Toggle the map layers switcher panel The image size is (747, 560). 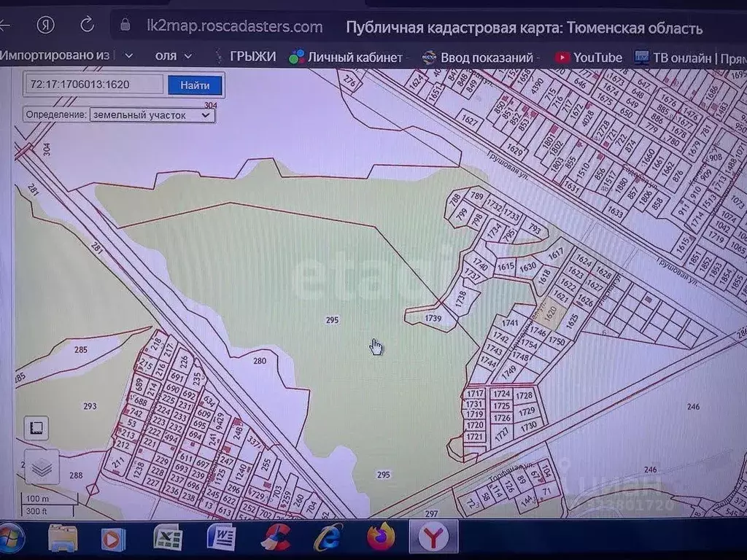point(42,467)
